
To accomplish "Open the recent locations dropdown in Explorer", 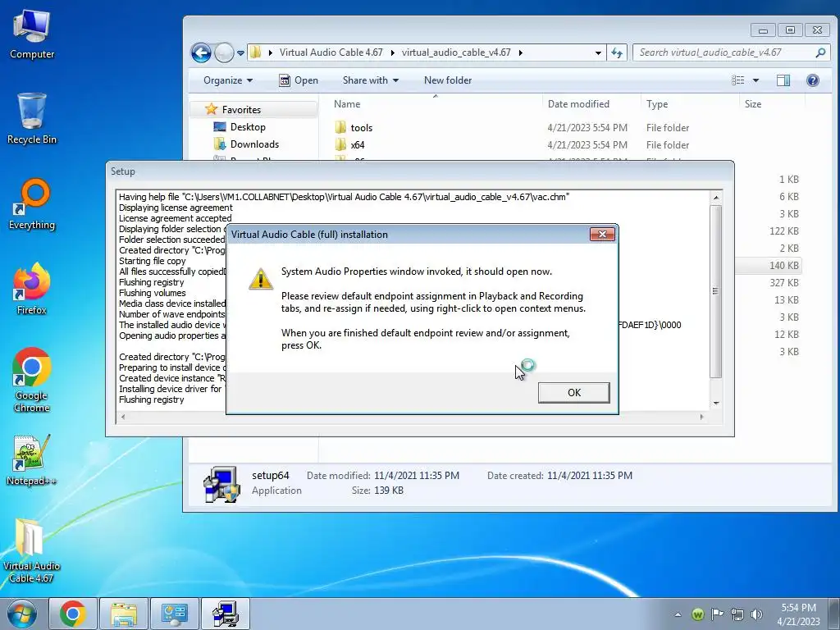I will (x=240, y=53).
